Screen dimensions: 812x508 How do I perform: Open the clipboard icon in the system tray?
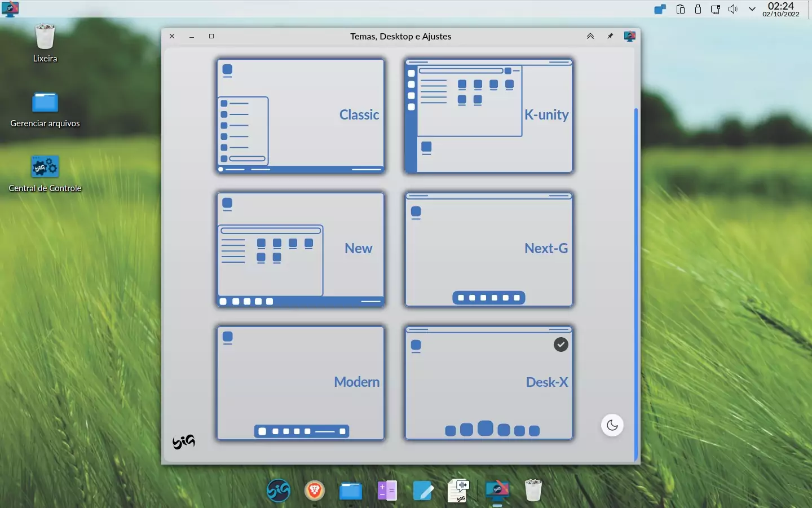[681, 9]
